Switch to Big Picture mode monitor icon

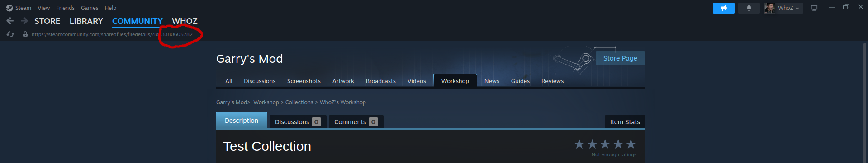814,8
